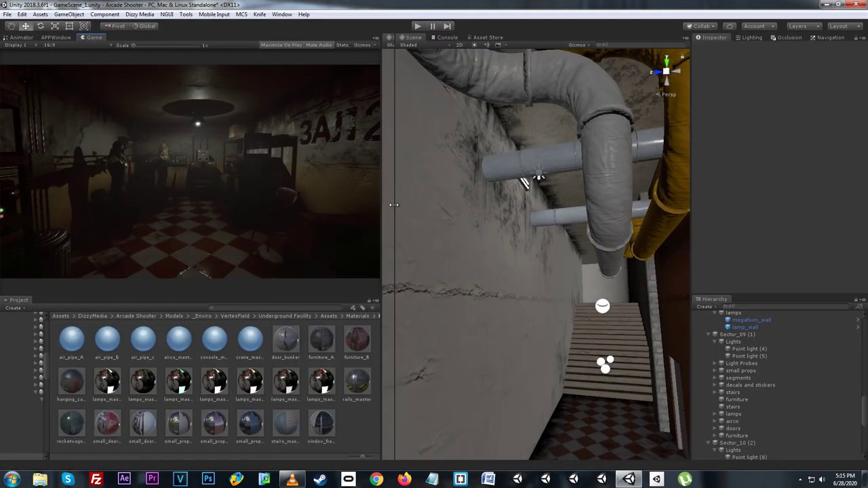Select the hanging_ca material
The height and width of the screenshot is (488, 868).
click(x=71, y=385)
